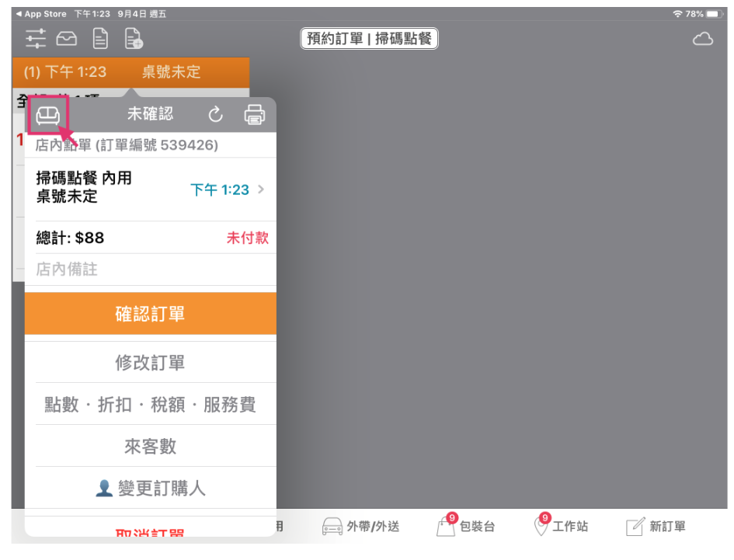Go to 工作站 tab
The width and height of the screenshot is (734, 560).
(x=561, y=527)
